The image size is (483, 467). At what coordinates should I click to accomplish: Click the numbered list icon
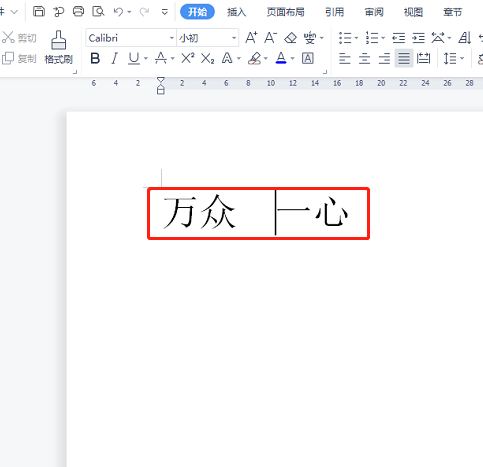372,38
